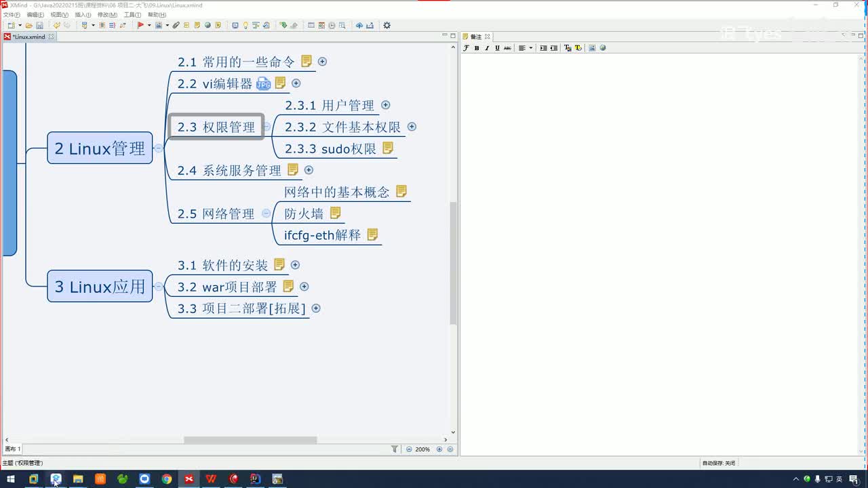This screenshot has height=488, width=868.
Task: Select the 2.5 网络管理 topic
Action: (x=216, y=213)
